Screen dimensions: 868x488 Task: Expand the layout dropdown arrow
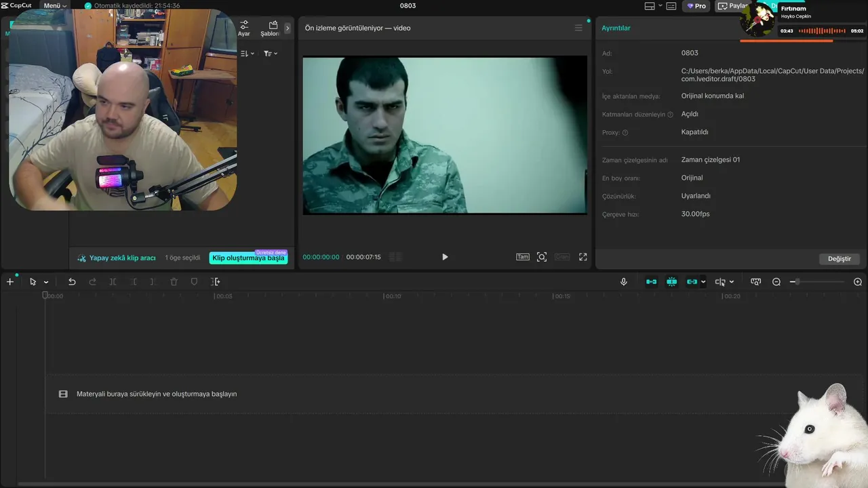coord(660,6)
